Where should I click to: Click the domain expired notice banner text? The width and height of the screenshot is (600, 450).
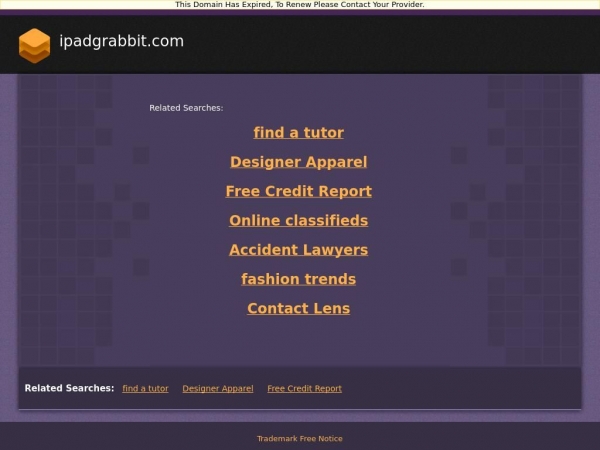300,5
